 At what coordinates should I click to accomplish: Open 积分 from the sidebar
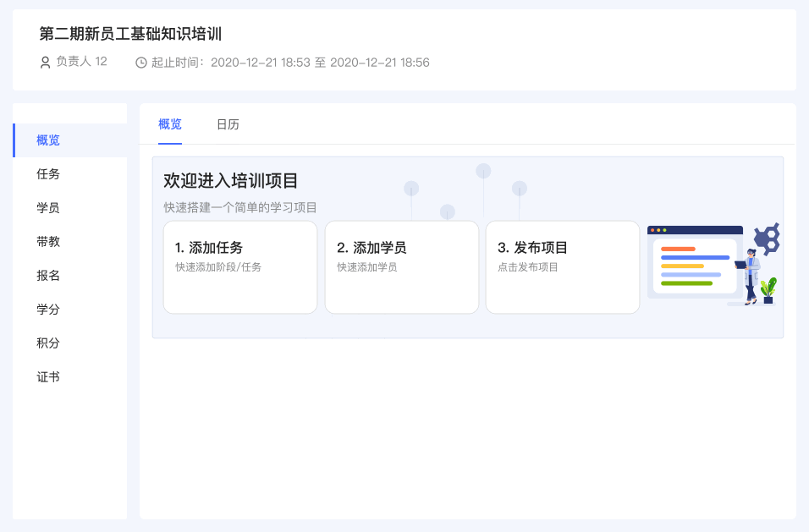[48, 343]
